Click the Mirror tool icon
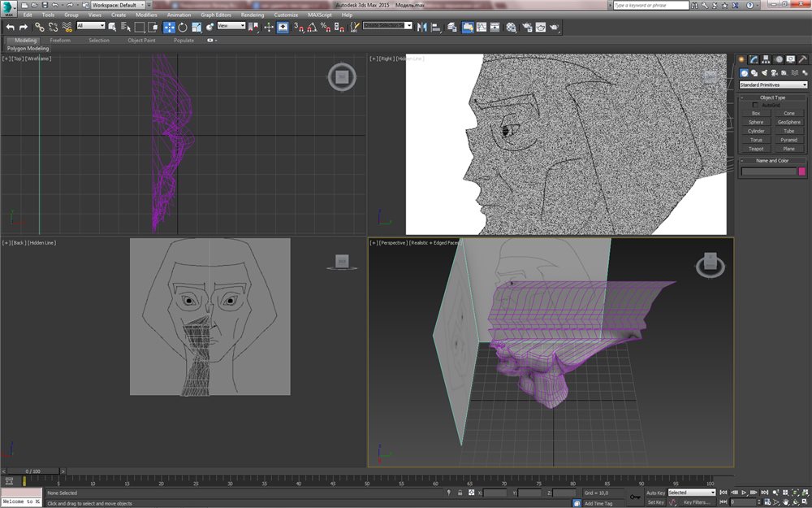 tap(421, 27)
